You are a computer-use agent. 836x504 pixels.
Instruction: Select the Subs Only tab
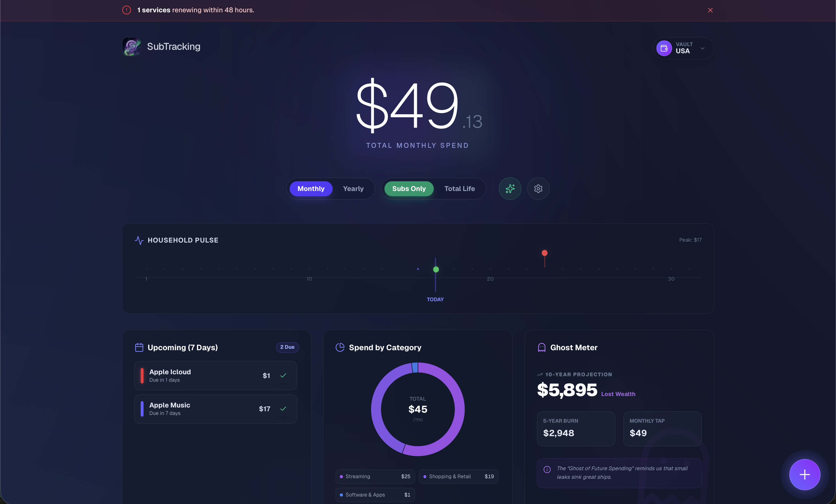[x=409, y=189]
